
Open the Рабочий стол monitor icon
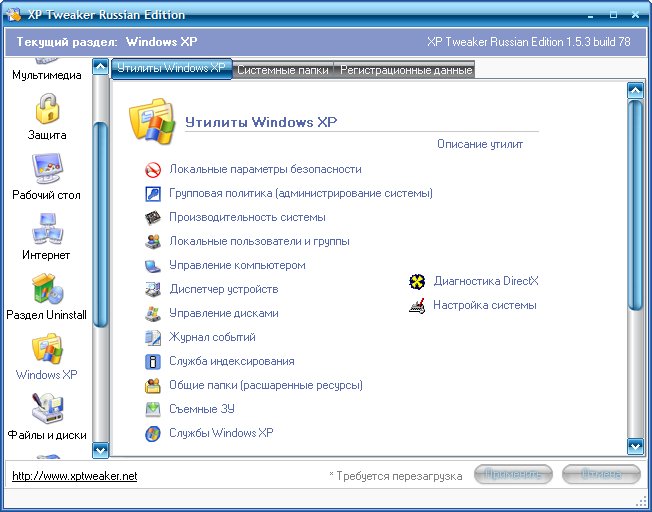click(x=47, y=168)
